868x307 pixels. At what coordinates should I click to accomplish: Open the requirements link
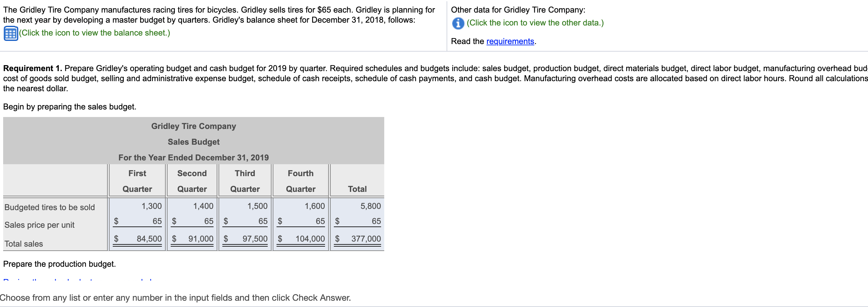tap(510, 42)
